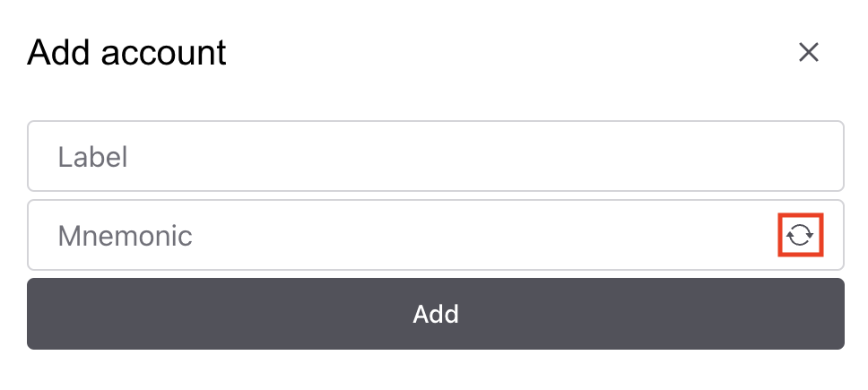The image size is (868, 390).
Task: Tap the red-highlighted refresh icon
Action: [800, 236]
